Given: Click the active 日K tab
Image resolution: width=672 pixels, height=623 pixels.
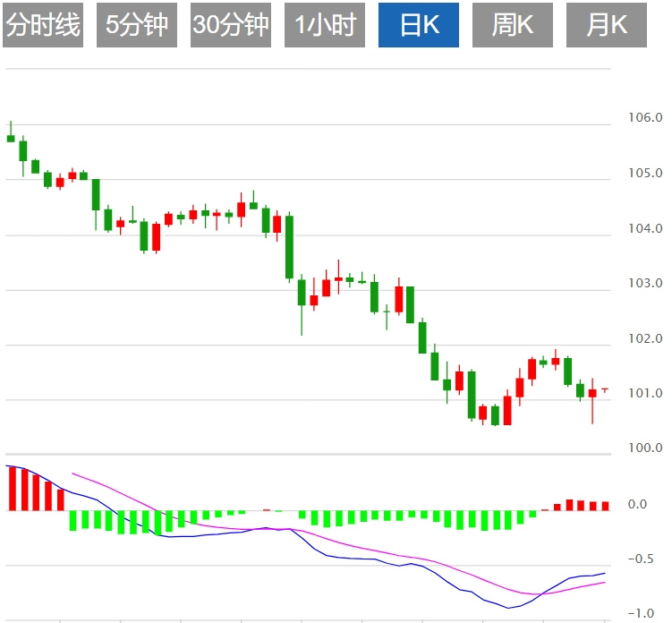Looking at the screenshot, I should (419, 25).
